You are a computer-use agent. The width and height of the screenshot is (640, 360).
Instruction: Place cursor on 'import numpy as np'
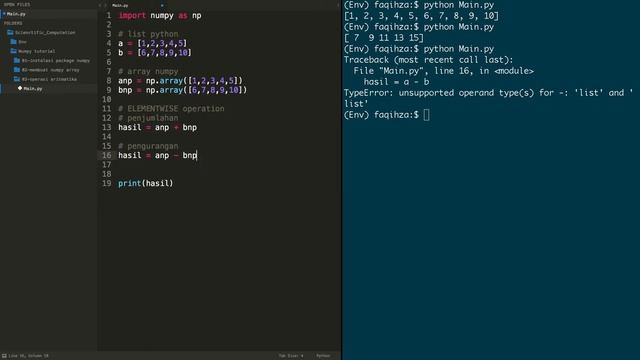pyautogui.click(x=160, y=16)
